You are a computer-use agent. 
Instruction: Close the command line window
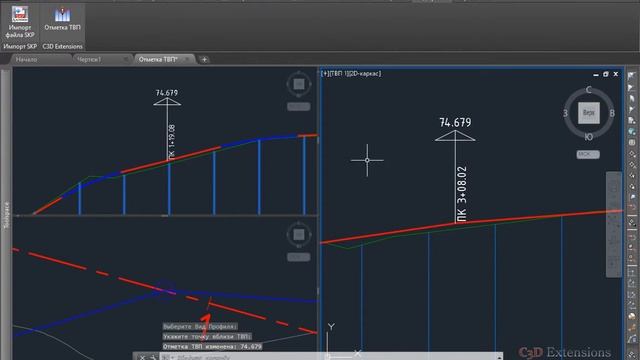[142, 357]
